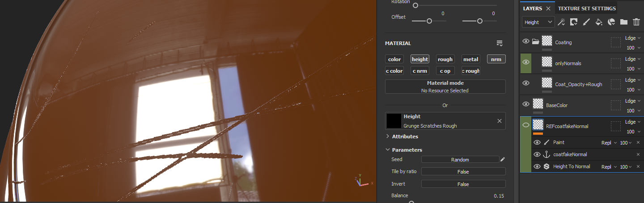This screenshot has width=644, height=203.
Task: Click the brush icon of Paint effect
Action: [547, 142]
